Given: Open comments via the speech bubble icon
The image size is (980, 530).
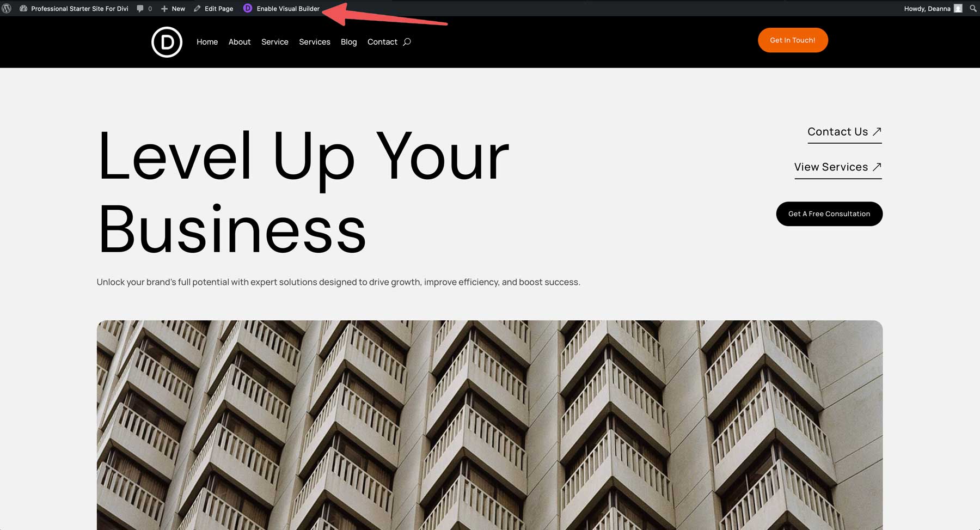Looking at the screenshot, I should tap(140, 8).
